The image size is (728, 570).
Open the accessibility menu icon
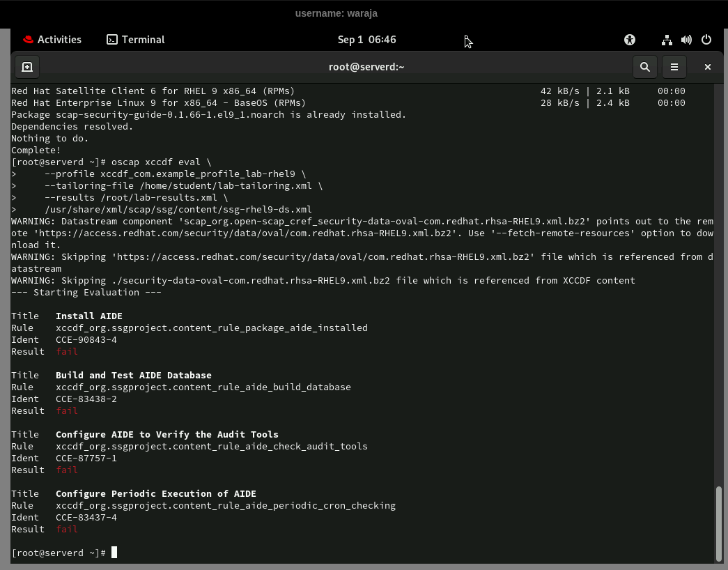point(630,40)
